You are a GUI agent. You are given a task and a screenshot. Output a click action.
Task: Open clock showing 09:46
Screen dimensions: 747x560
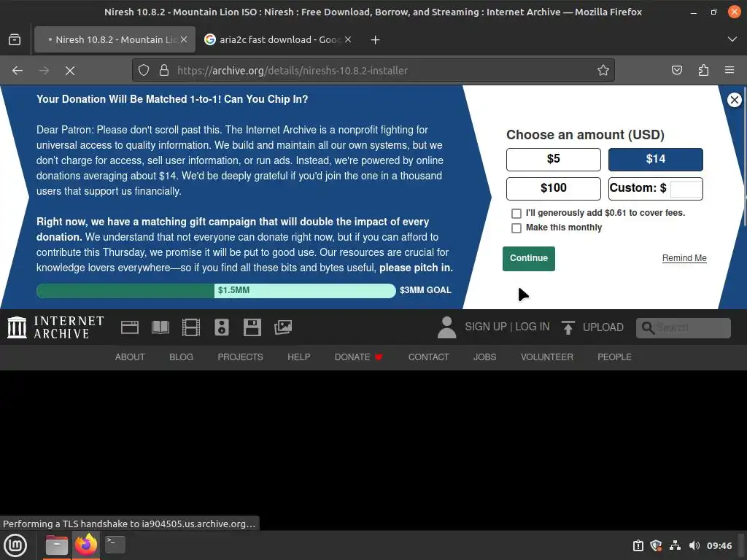click(x=719, y=545)
